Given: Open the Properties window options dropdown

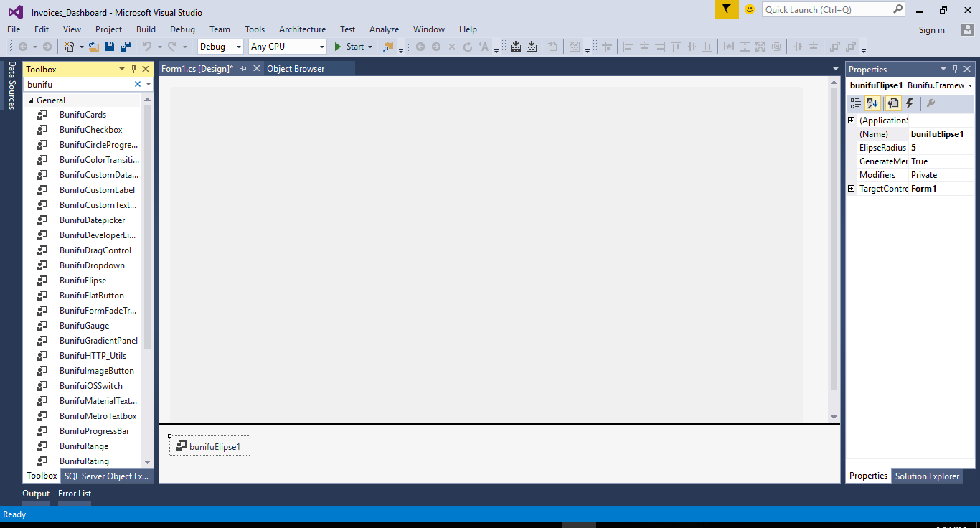Looking at the screenshot, I should tap(943, 69).
